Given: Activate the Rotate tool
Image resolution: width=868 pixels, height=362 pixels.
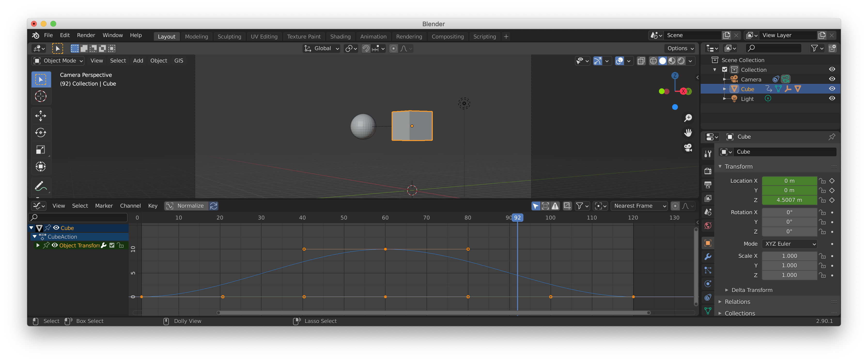Looking at the screenshot, I should click(41, 133).
